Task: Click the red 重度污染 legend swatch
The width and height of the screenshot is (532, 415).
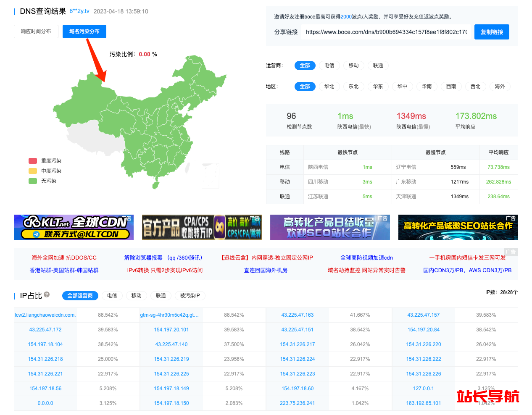Action: pos(33,161)
